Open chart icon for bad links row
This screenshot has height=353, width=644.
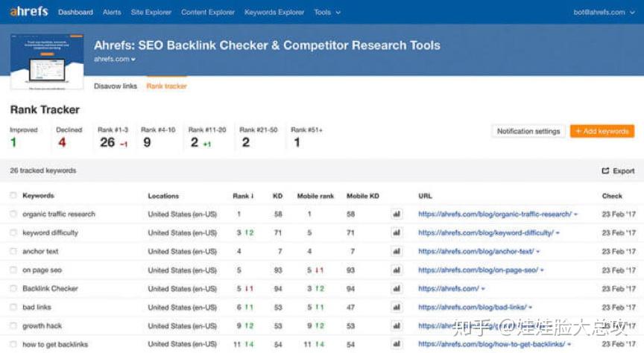tap(397, 307)
